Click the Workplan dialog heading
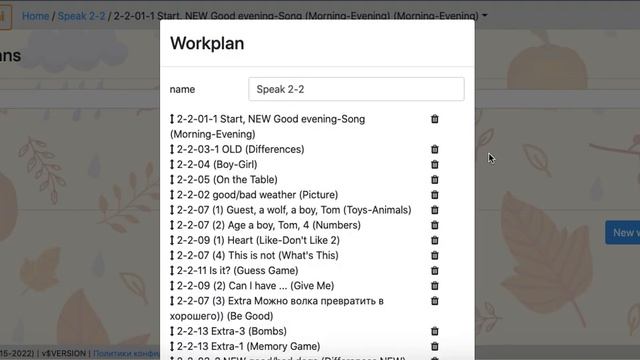This screenshot has height=360, width=640. tap(207, 43)
